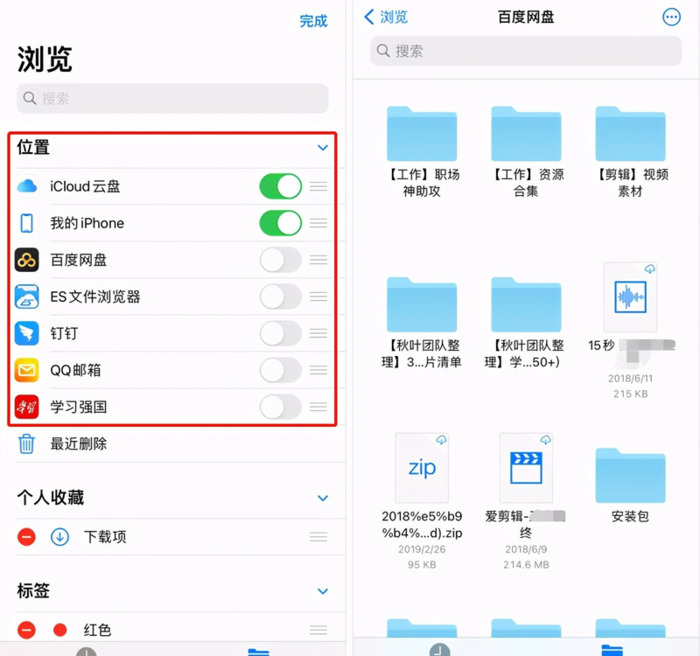Go back to 浏览

[x=386, y=17]
